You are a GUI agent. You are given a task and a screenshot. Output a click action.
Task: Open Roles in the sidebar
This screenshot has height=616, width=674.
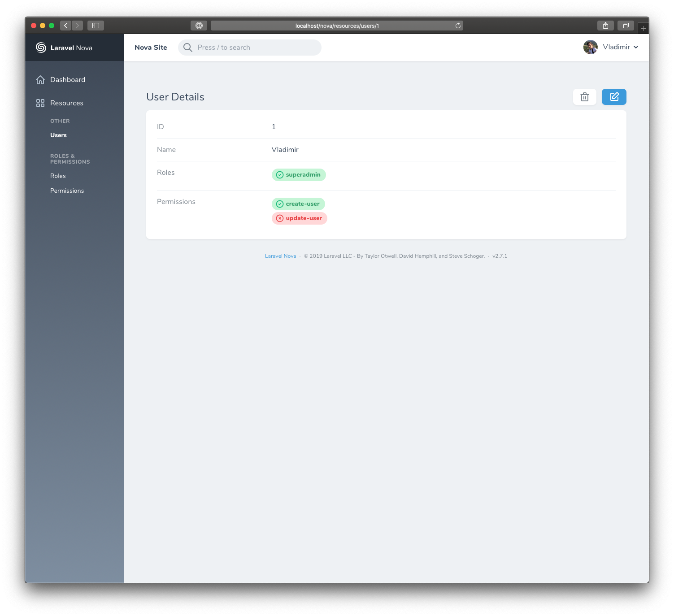point(58,176)
